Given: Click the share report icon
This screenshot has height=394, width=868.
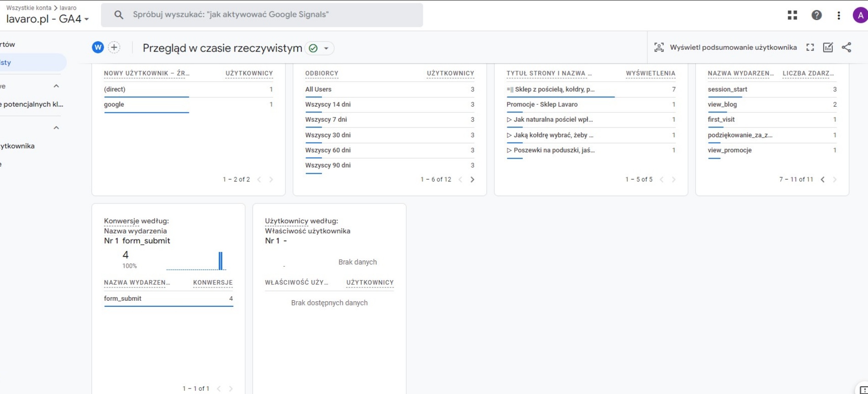Looking at the screenshot, I should 846,48.
